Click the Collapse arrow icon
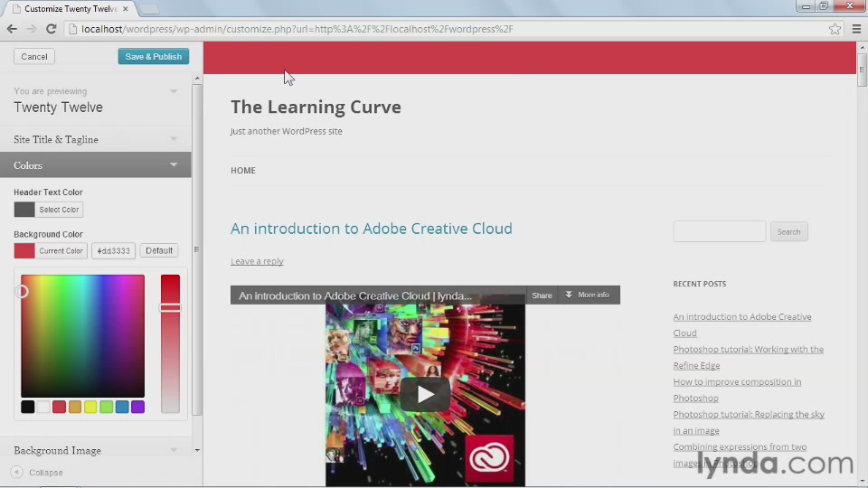The height and width of the screenshot is (488, 868). (16, 472)
